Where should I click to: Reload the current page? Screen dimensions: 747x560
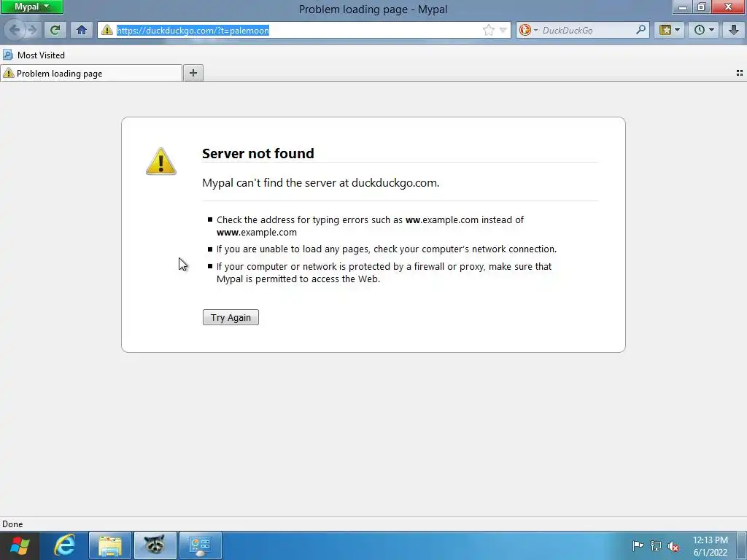[55, 30]
